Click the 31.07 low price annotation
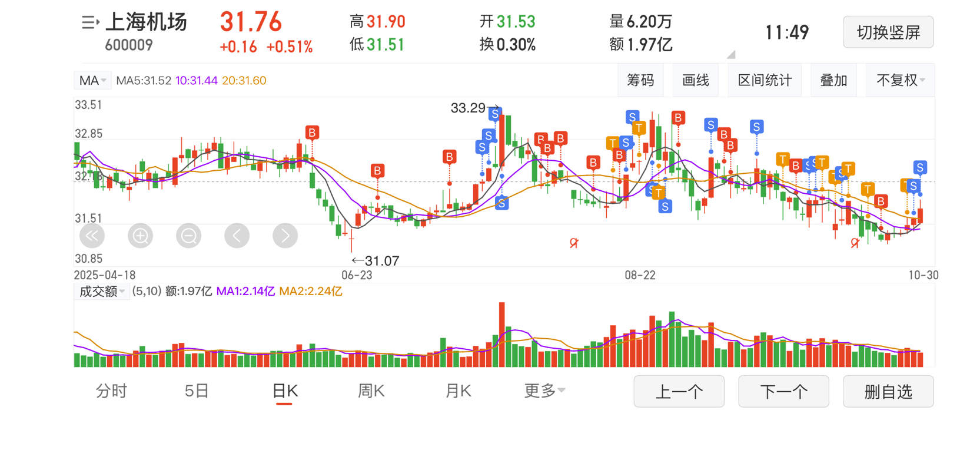Screen dimensions: 980x453 [x=376, y=260]
